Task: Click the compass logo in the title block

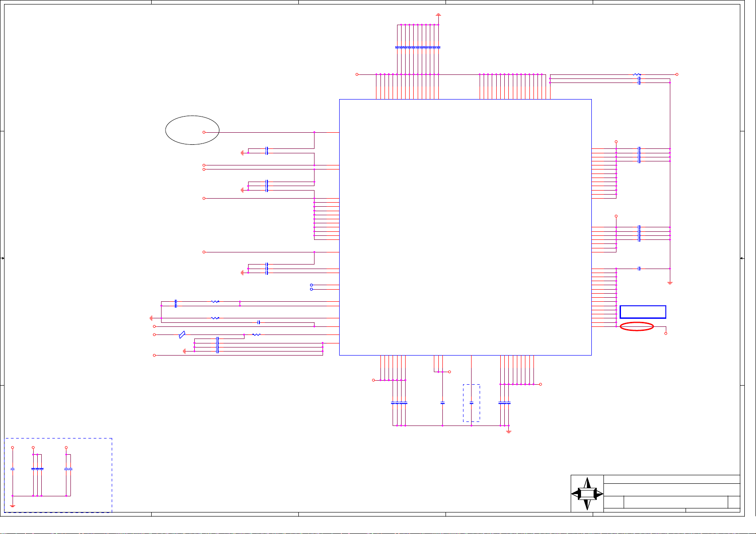Action: pyautogui.click(x=587, y=494)
